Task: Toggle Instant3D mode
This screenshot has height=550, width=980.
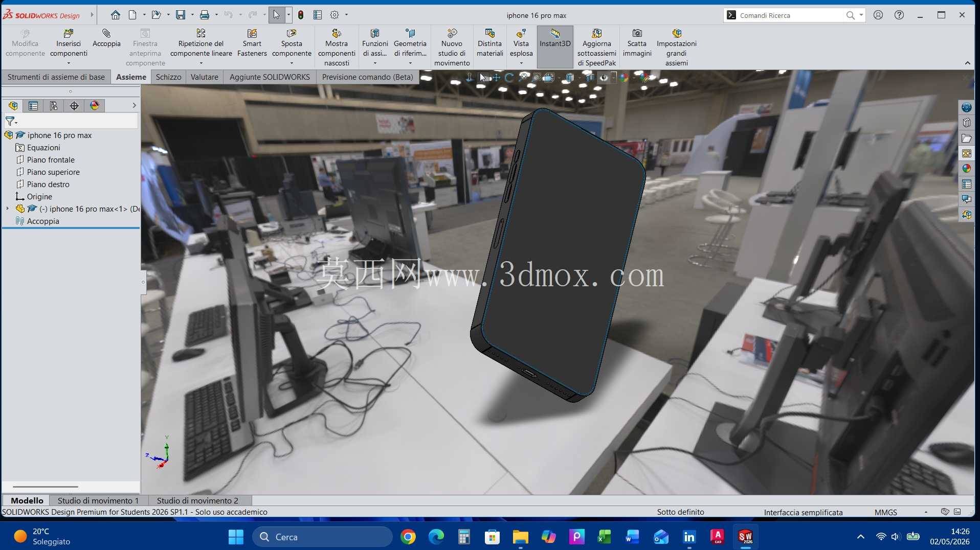Action: 555,47
